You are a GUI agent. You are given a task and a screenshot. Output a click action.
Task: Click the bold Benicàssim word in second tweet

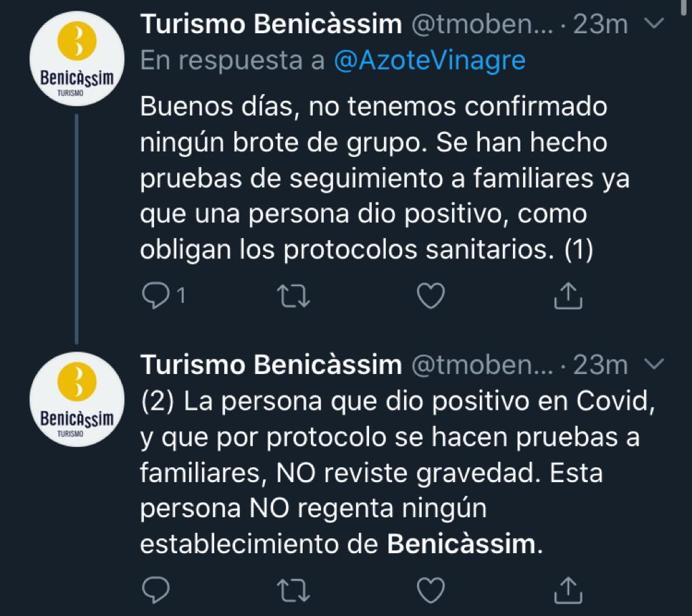[463, 544]
